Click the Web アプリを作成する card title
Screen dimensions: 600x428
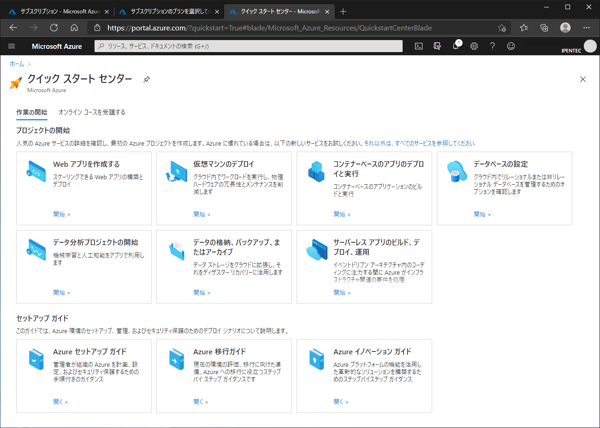(86, 164)
